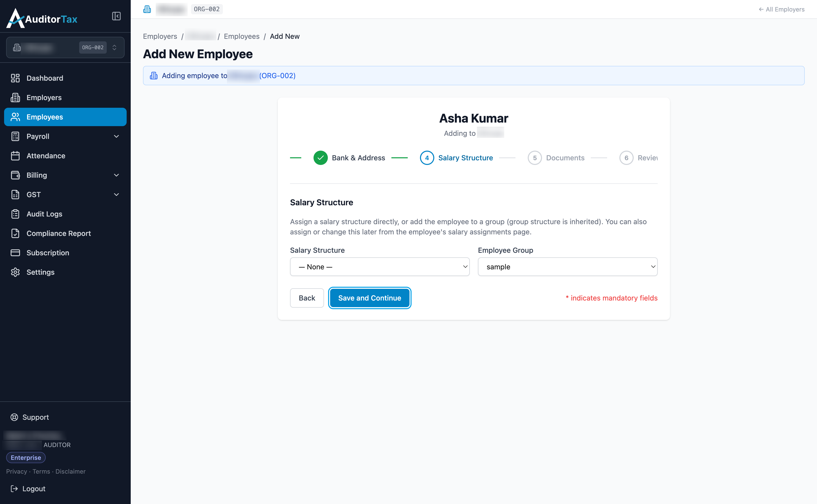The height and width of the screenshot is (504, 817).
Task: Click the Billing wallet icon
Action: (15, 175)
